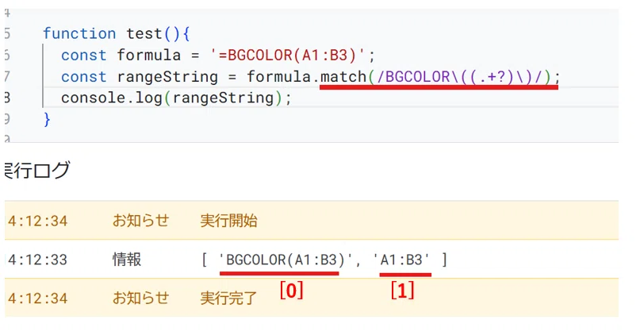Click the closing brace of test function
The height and width of the screenshot is (335, 644).
tap(47, 120)
